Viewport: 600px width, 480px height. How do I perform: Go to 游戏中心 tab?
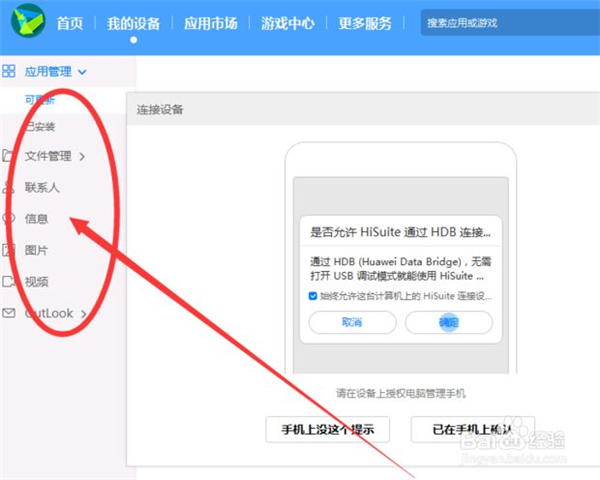288,23
